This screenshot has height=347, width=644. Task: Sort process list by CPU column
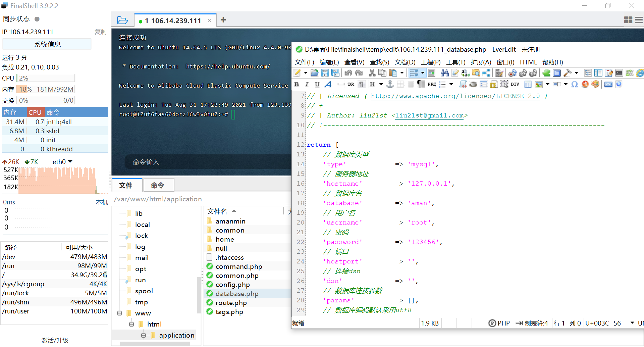(x=35, y=112)
